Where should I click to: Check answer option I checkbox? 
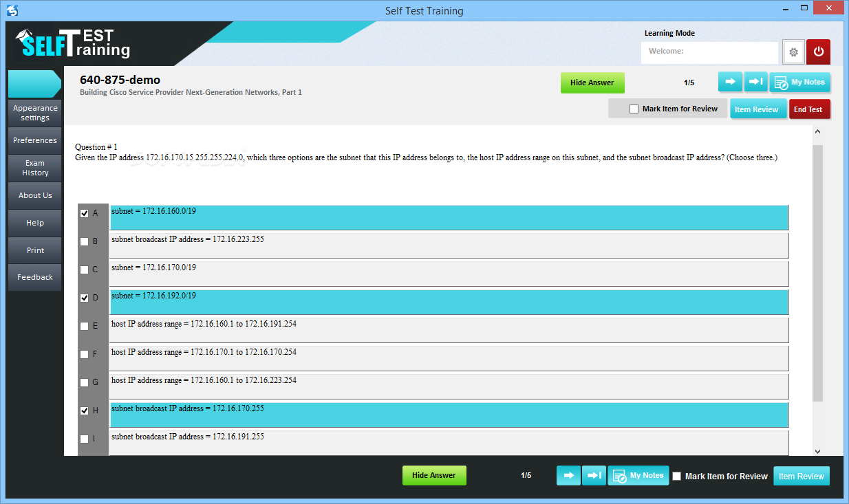(84, 439)
